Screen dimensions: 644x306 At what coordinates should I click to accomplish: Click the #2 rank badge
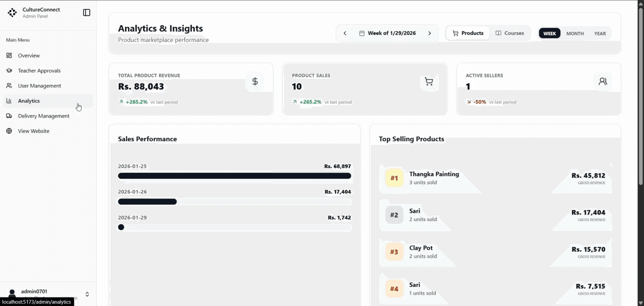click(394, 215)
